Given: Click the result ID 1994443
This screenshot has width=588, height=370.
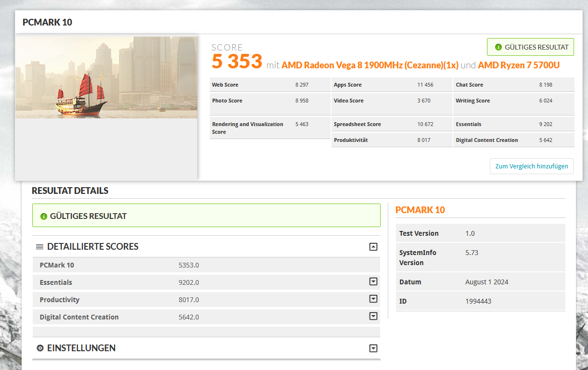Looking at the screenshot, I should [478, 301].
